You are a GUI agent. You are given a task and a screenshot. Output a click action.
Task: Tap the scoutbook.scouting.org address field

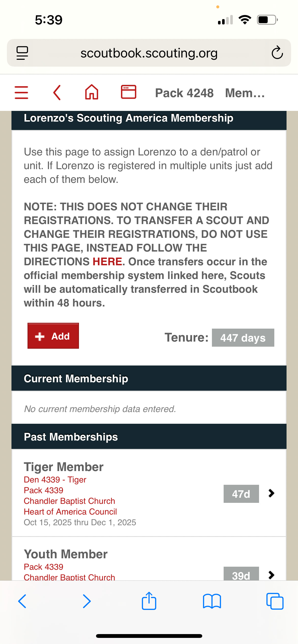[x=149, y=53]
